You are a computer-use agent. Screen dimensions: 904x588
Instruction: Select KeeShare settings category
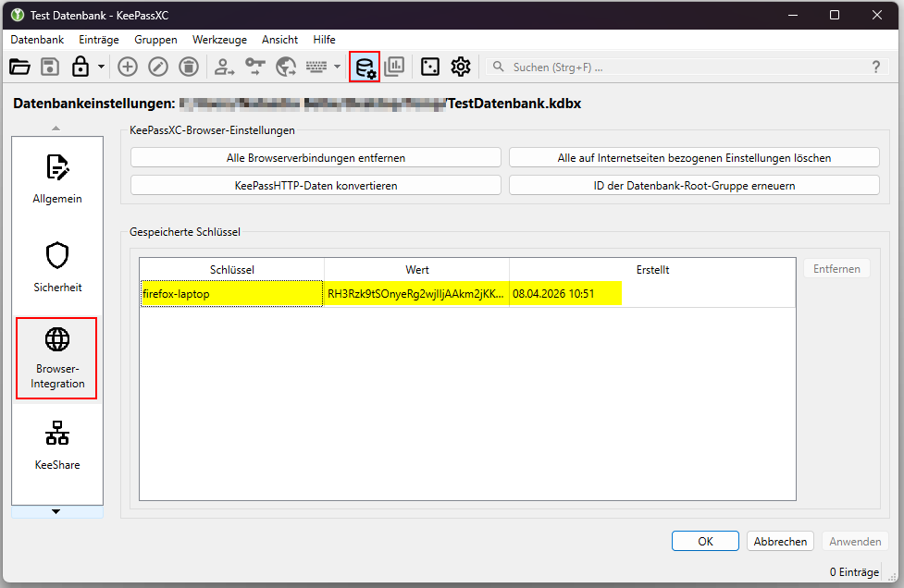(57, 446)
